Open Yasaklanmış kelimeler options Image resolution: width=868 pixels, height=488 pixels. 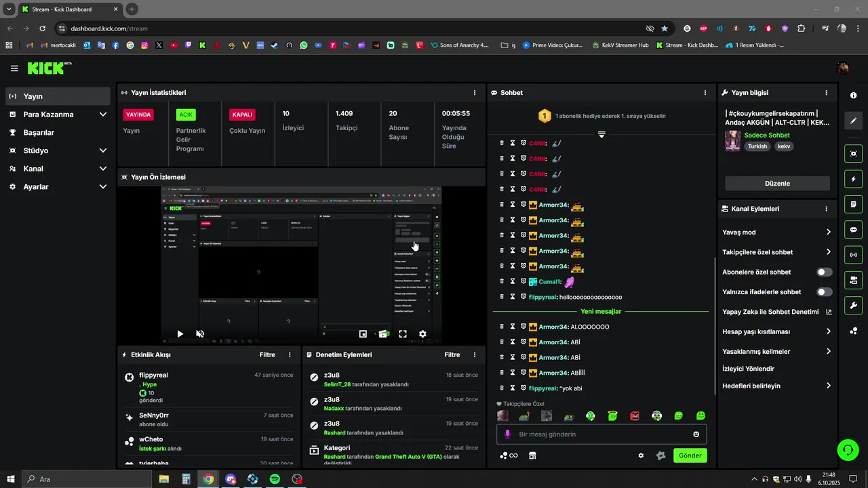tap(777, 352)
